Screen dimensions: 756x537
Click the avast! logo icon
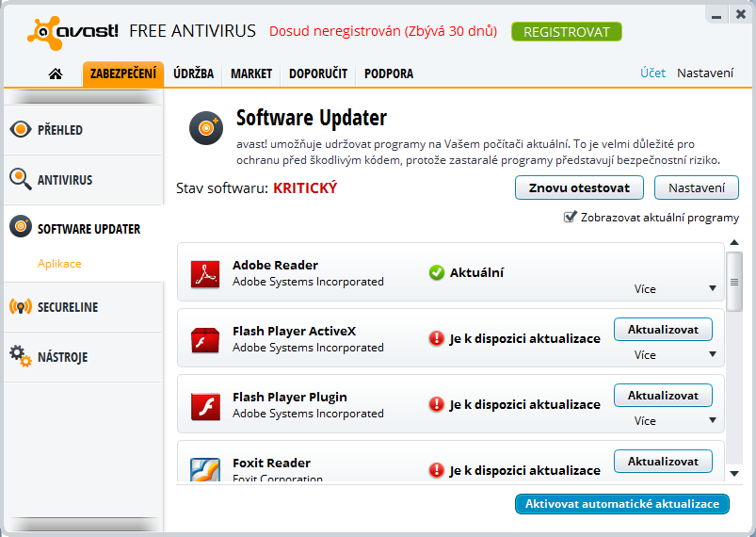(44, 33)
